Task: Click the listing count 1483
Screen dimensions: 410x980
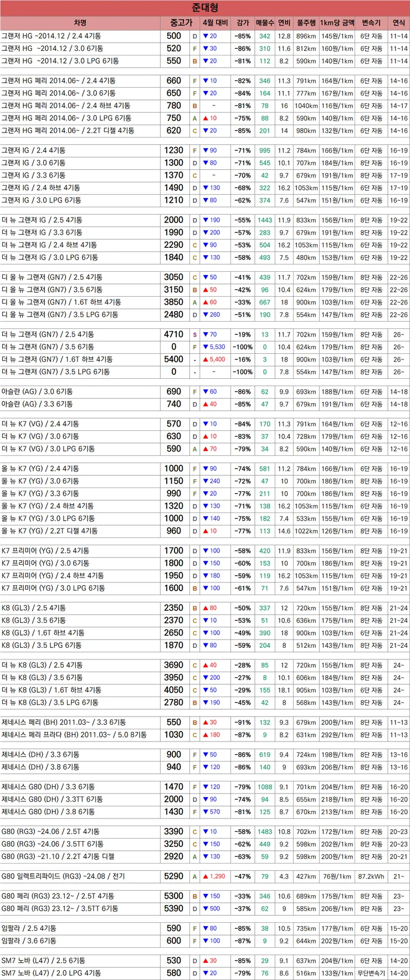Action: click(265, 832)
